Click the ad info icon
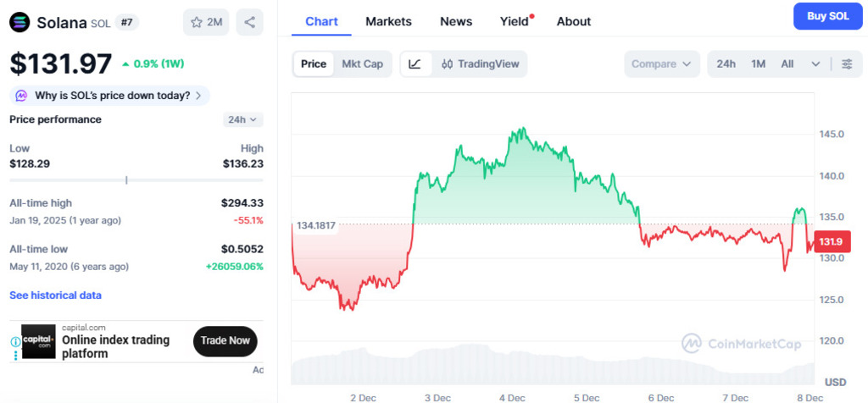The image size is (868, 403). coord(15,342)
